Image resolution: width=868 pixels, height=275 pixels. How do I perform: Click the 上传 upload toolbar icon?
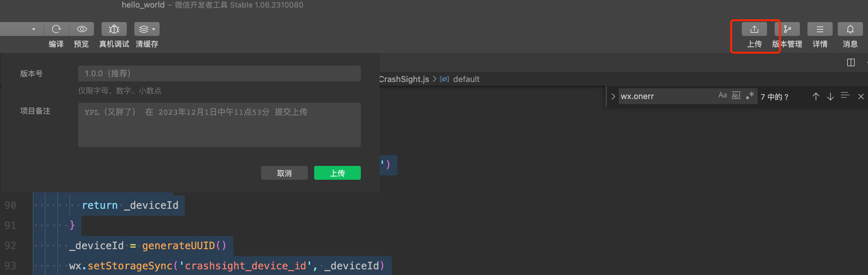coord(754,29)
